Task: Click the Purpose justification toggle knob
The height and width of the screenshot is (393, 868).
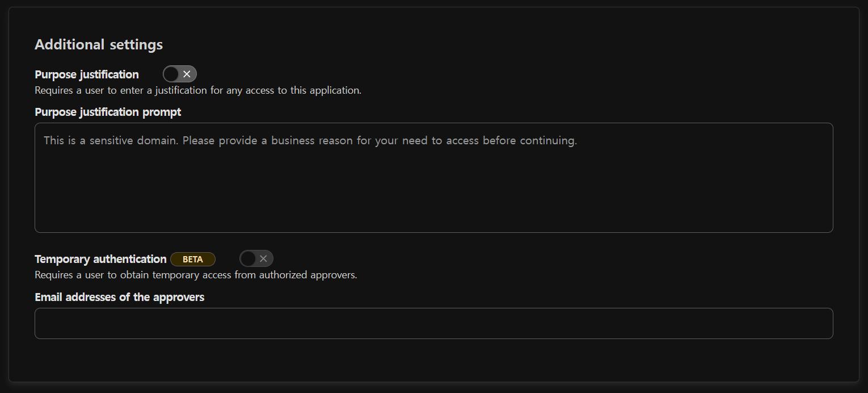Action: (171, 74)
